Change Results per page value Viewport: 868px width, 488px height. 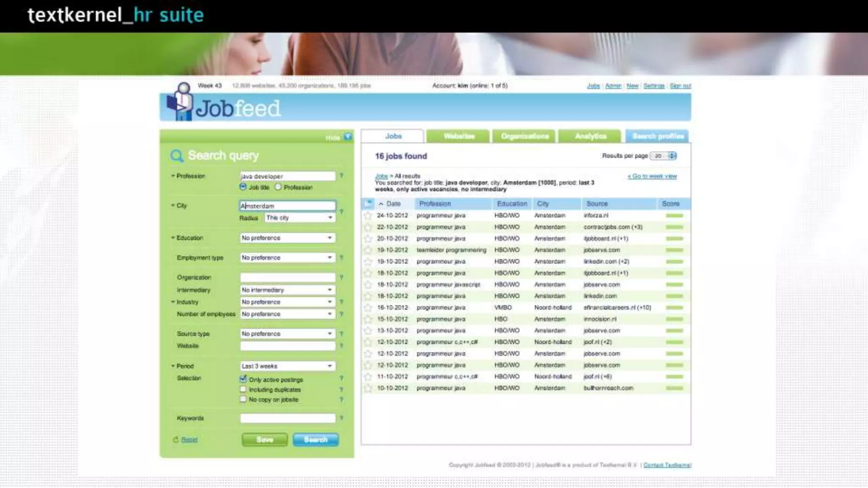click(663, 156)
